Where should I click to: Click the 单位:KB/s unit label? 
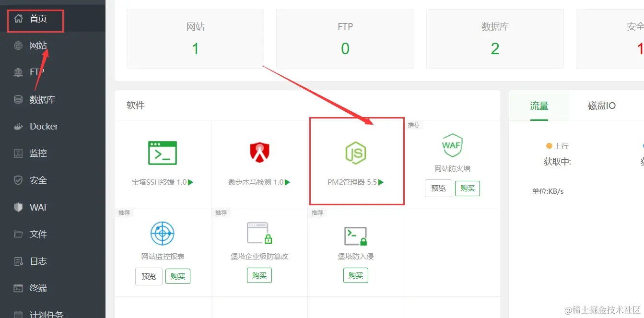pos(548,191)
